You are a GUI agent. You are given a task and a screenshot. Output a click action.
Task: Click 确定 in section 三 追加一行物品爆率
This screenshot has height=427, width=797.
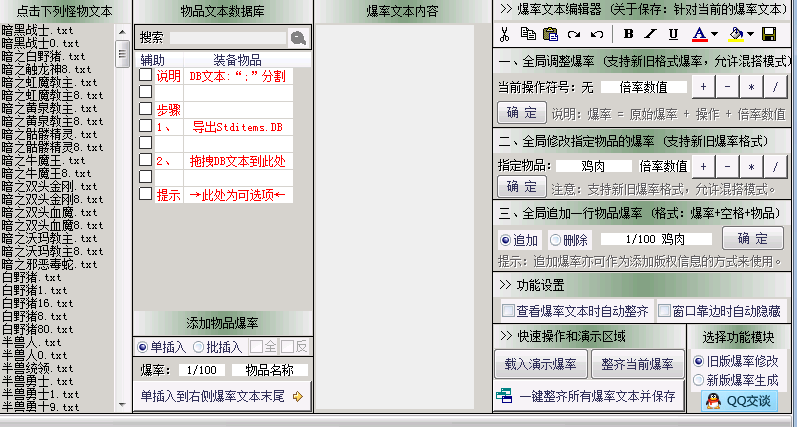[753, 238]
